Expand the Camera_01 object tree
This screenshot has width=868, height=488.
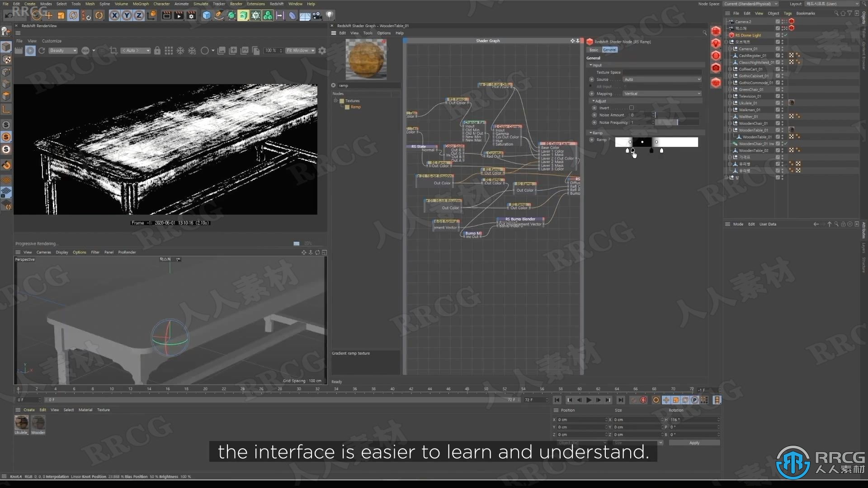coord(730,49)
